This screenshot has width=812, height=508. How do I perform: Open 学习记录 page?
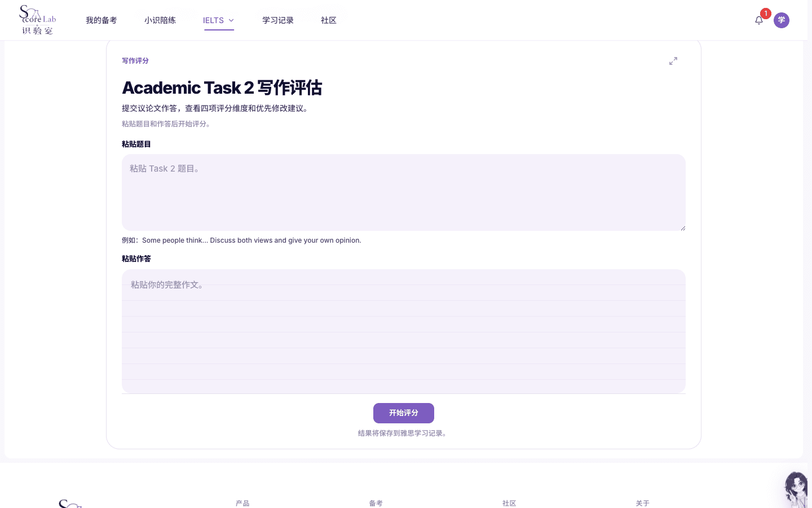[278, 20]
